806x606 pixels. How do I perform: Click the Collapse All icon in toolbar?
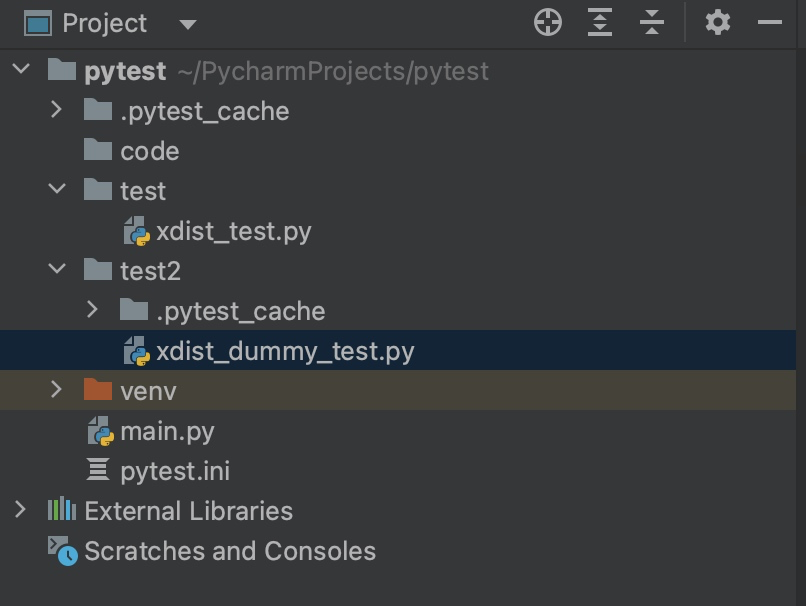coord(651,22)
